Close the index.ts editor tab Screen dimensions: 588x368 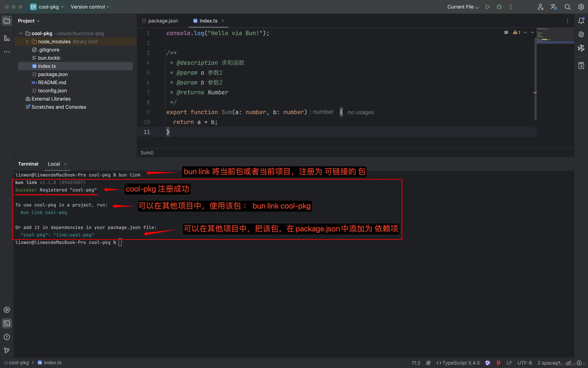[x=223, y=21]
